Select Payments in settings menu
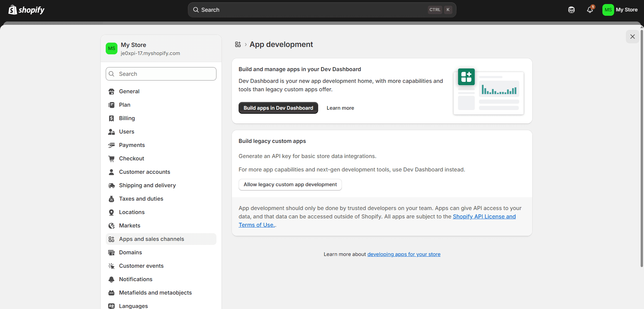Image resolution: width=644 pixels, height=309 pixels. (161, 145)
